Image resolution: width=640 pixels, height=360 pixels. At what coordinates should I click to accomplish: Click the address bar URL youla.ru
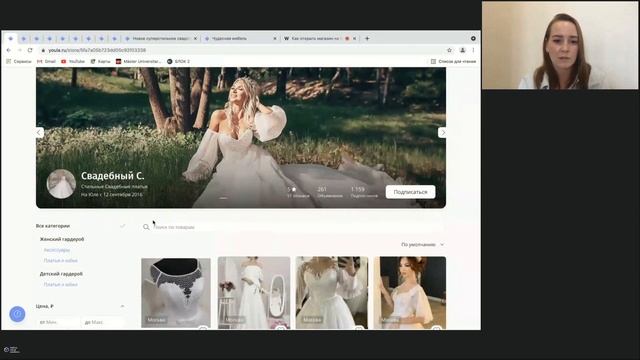click(97, 50)
